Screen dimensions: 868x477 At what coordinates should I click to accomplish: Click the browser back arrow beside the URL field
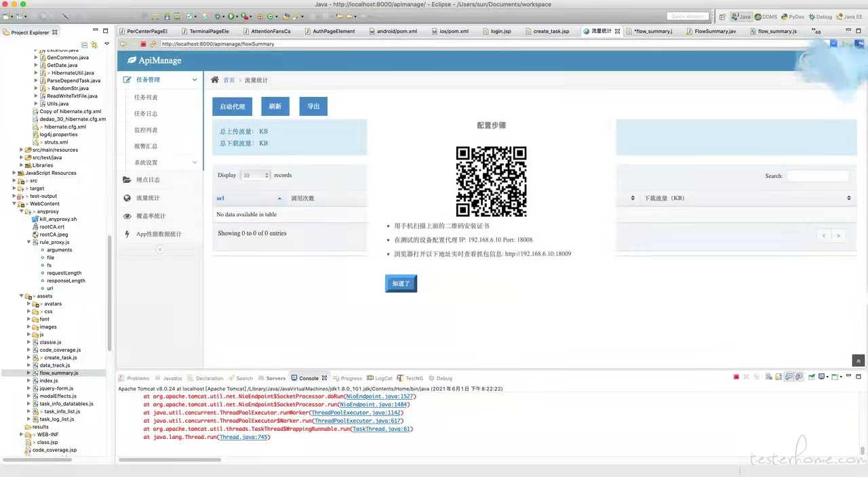click(123, 44)
